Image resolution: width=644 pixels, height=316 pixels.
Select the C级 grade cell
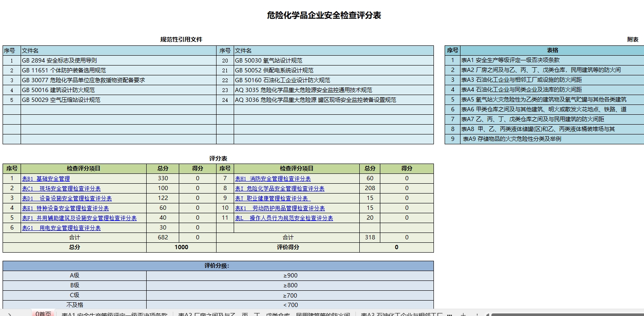75,295
